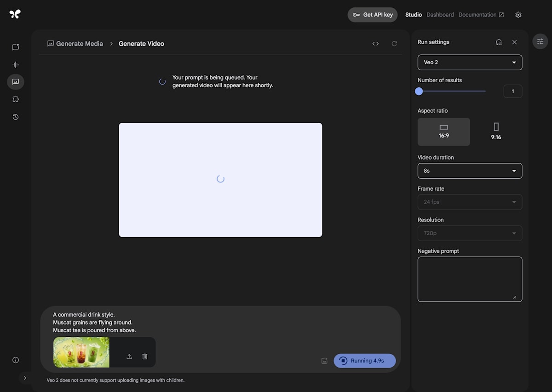Open the Documentation link
The height and width of the screenshot is (392, 552).
click(481, 15)
